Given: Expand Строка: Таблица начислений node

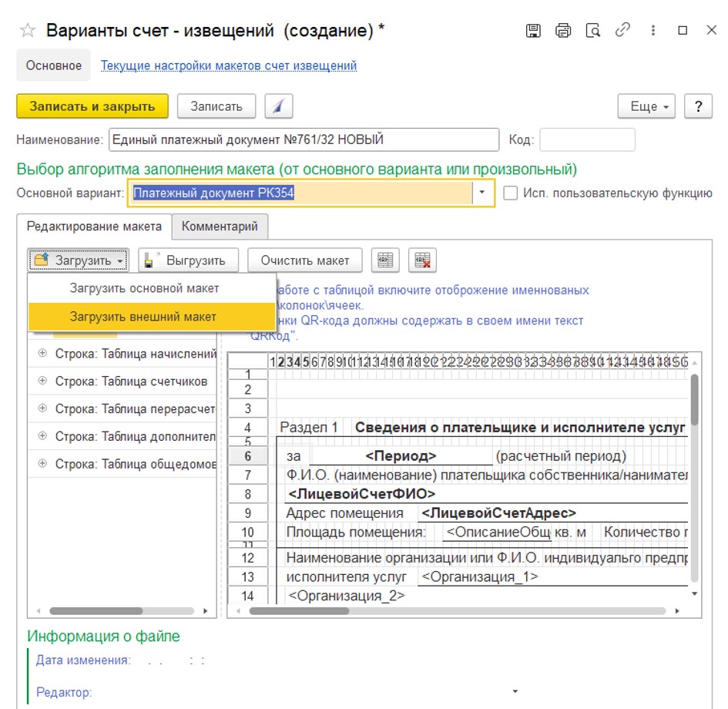Looking at the screenshot, I should point(42,353).
